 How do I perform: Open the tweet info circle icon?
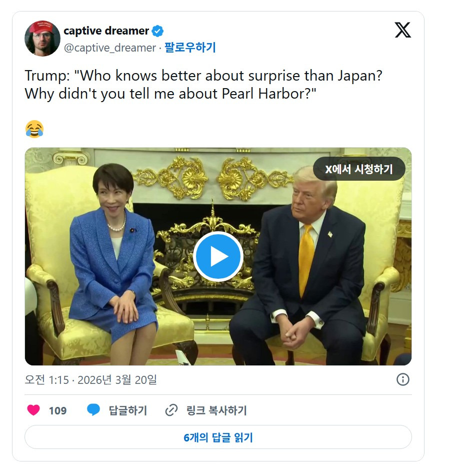tap(403, 379)
